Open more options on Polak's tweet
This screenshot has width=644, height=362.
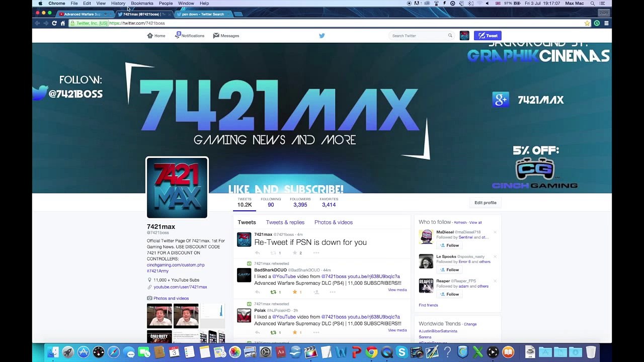pyautogui.click(x=316, y=332)
